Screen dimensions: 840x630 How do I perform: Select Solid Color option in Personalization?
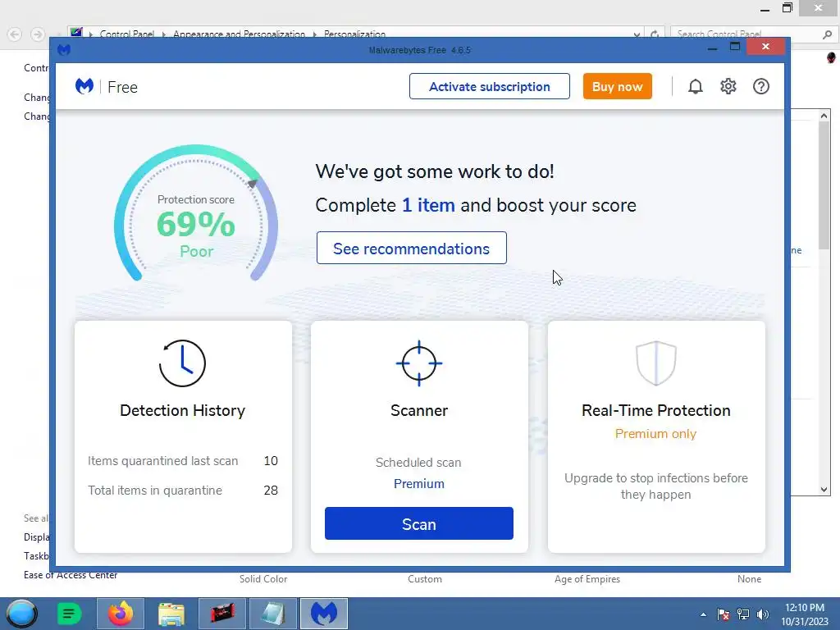(x=263, y=579)
